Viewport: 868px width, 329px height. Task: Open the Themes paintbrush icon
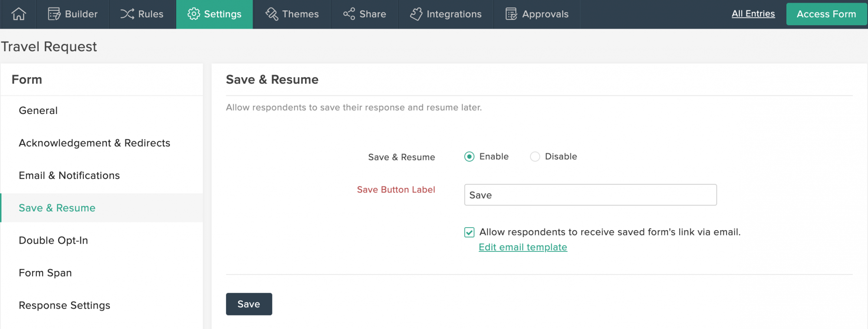272,14
